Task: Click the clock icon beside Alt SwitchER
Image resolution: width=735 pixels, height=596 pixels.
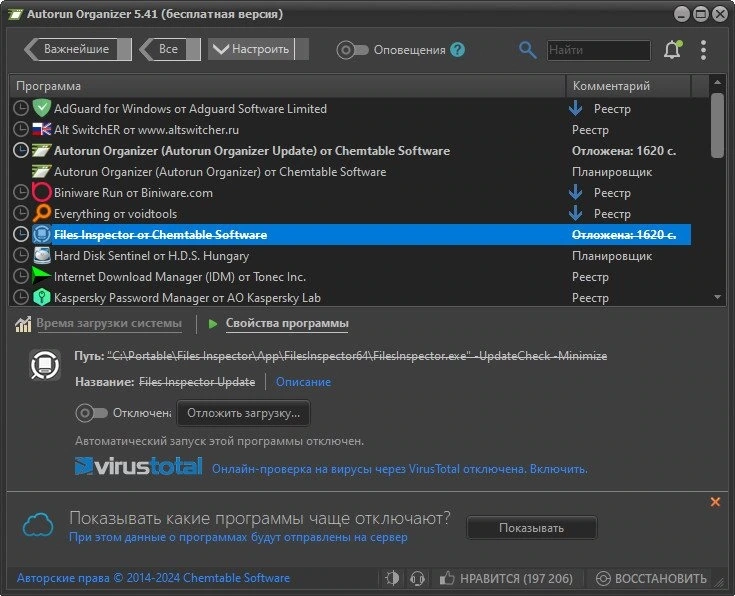Action: (x=20, y=129)
